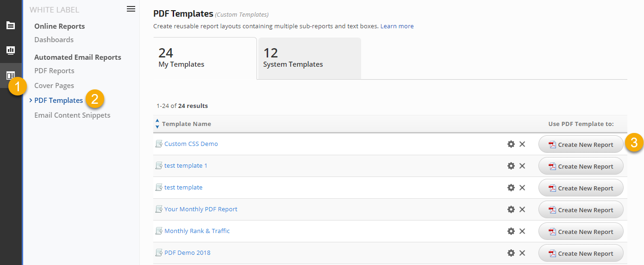Click the reports document icon in left rail

point(10,25)
